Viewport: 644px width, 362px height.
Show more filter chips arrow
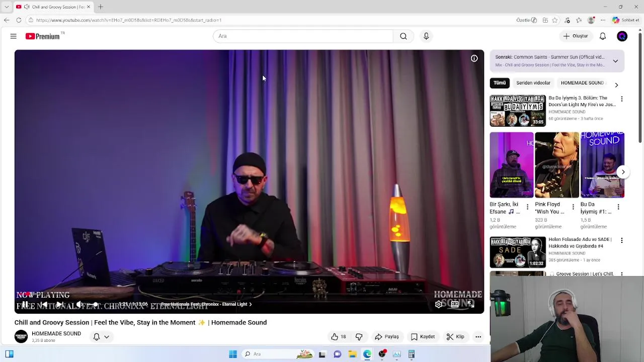click(x=616, y=85)
